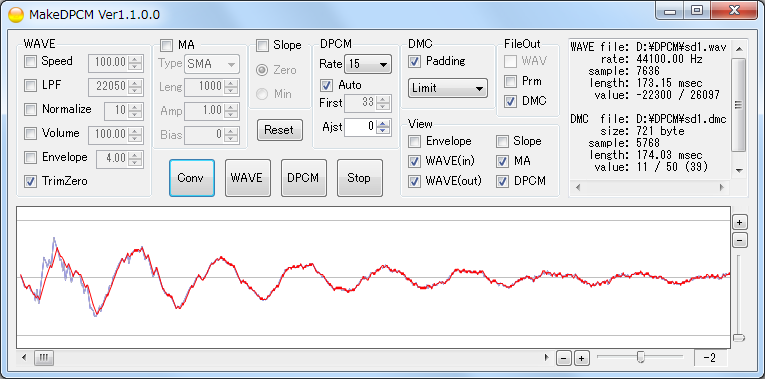Open the Limit dropdown under DMC

point(447,88)
